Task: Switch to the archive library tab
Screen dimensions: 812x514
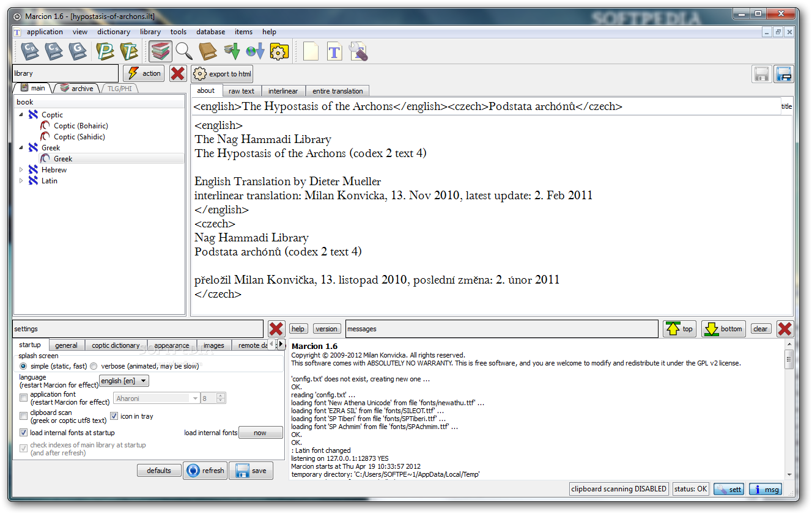Action: point(77,89)
